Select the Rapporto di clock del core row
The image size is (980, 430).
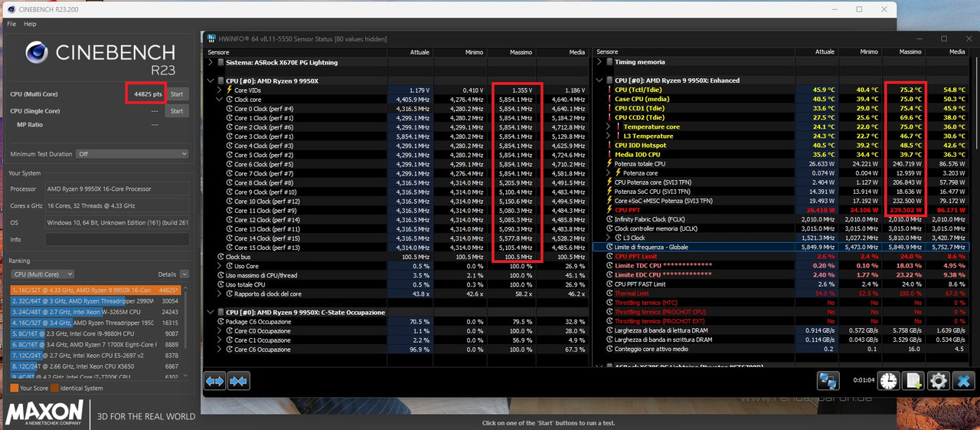(397, 294)
